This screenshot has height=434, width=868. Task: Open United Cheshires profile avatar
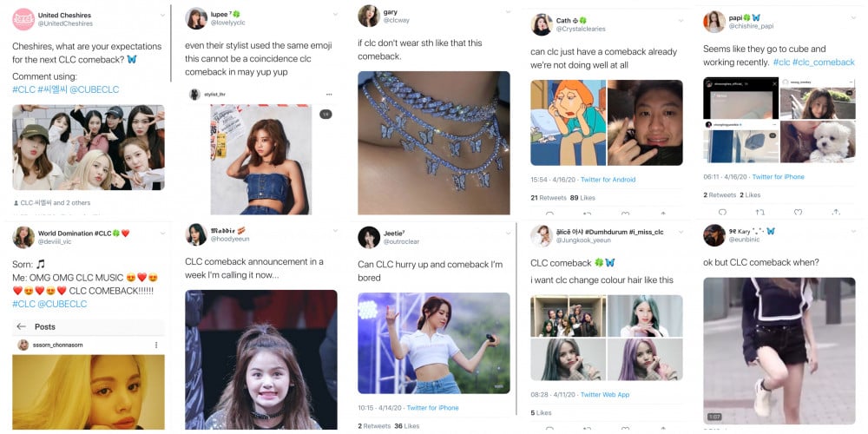coord(23,19)
